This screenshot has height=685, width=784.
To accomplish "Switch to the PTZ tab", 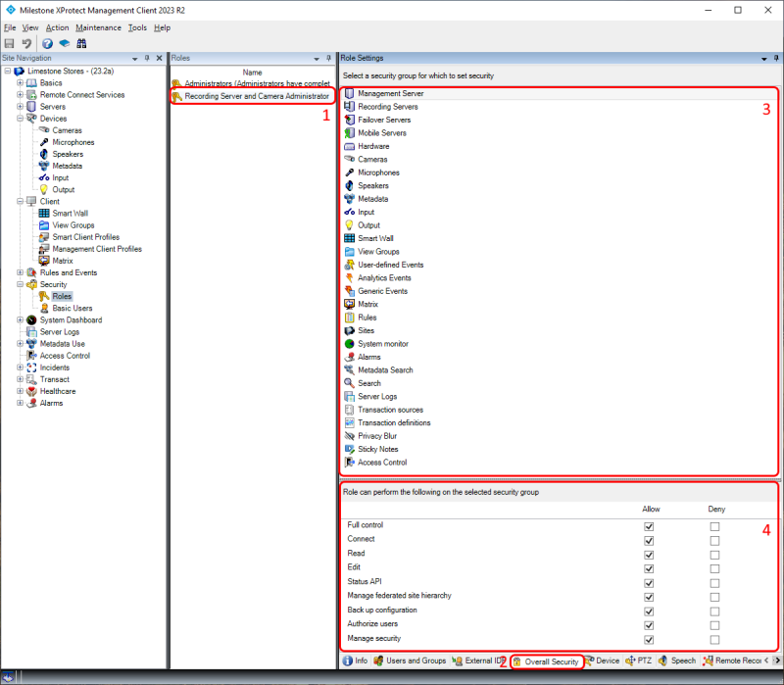I will pyautogui.click(x=639, y=661).
